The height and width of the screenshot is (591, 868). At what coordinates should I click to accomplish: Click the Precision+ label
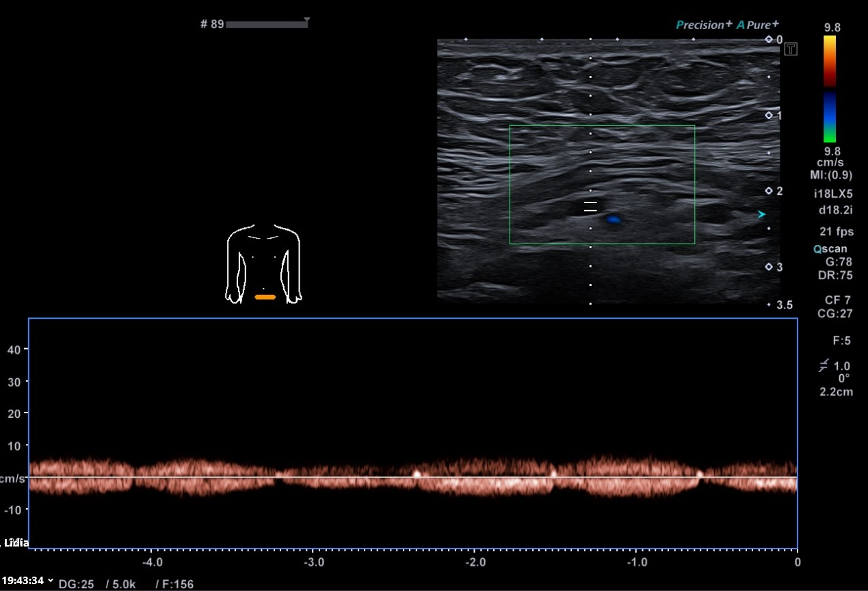click(703, 25)
